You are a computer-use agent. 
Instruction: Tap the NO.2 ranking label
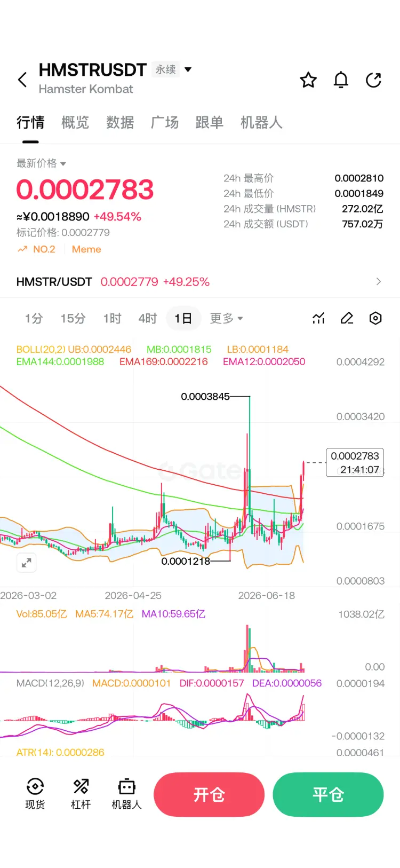44,249
